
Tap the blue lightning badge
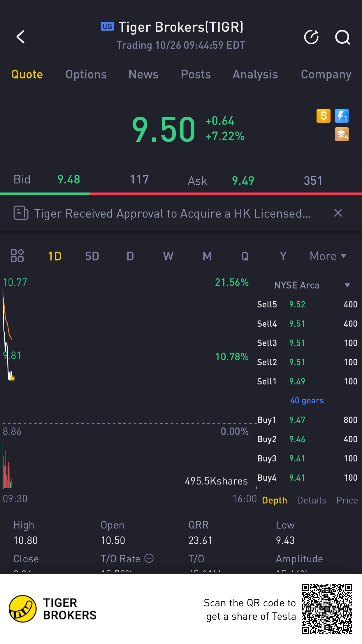(x=342, y=116)
